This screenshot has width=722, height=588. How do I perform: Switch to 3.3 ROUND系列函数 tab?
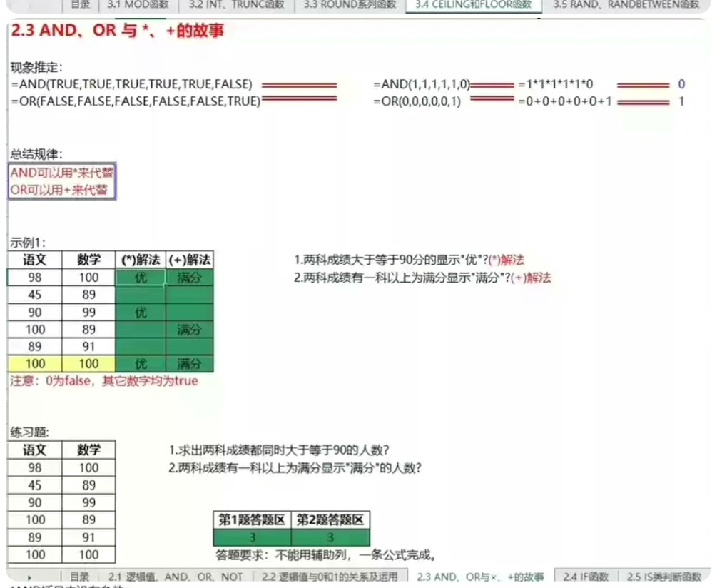pyautogui.click(x=350, y=5)
